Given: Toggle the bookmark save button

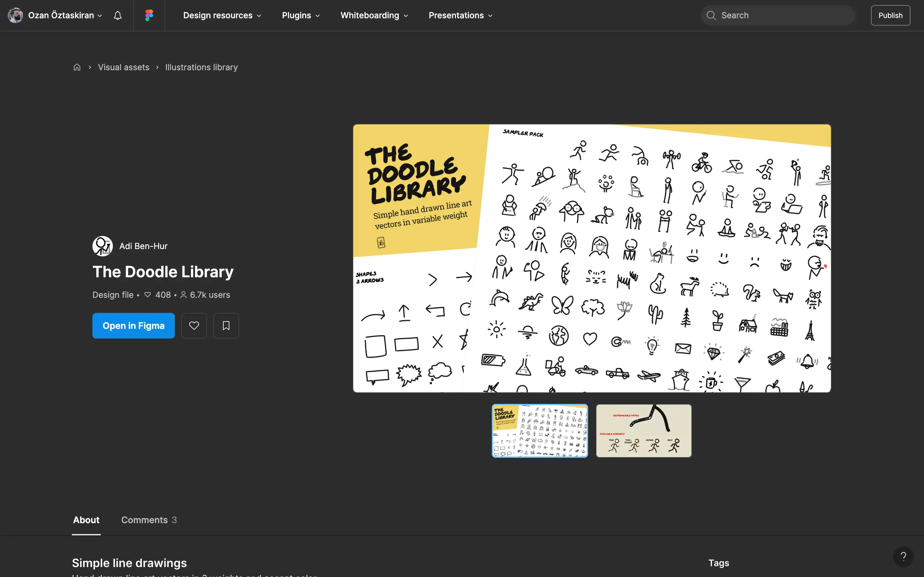Looking at the screenshot, I should point(226,325).
